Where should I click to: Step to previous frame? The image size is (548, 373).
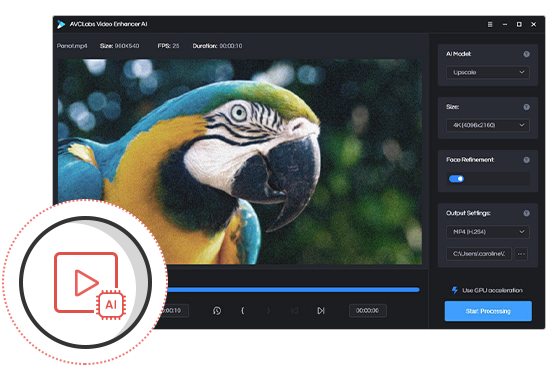pyautogui.click(x=295, y=311)
